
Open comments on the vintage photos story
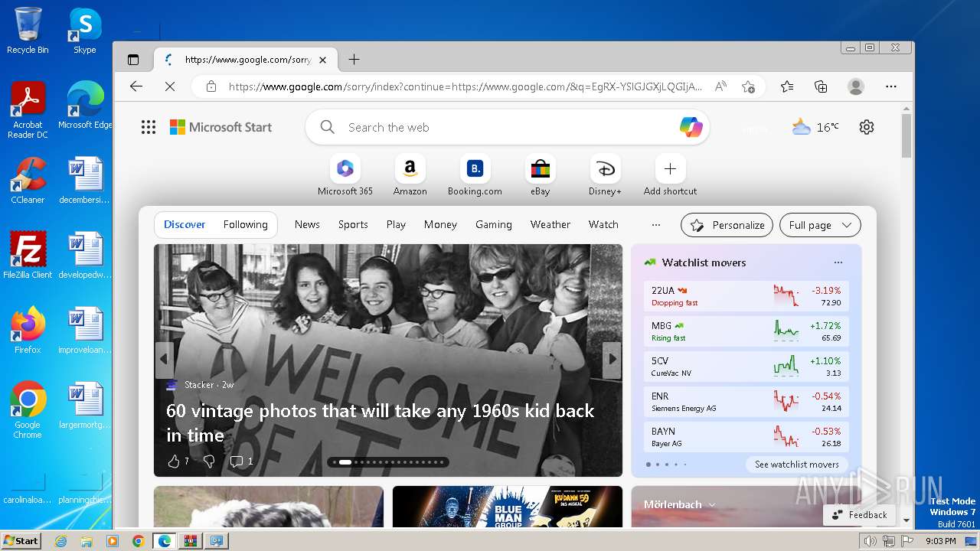pos(241,461)
